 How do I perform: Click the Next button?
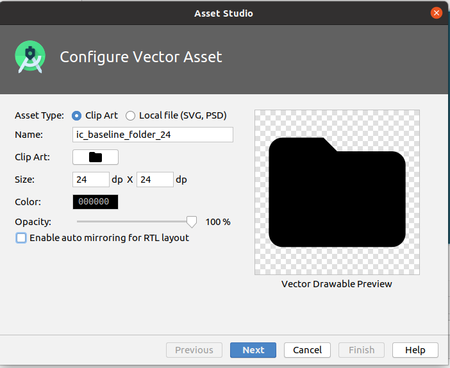[253, 350]
